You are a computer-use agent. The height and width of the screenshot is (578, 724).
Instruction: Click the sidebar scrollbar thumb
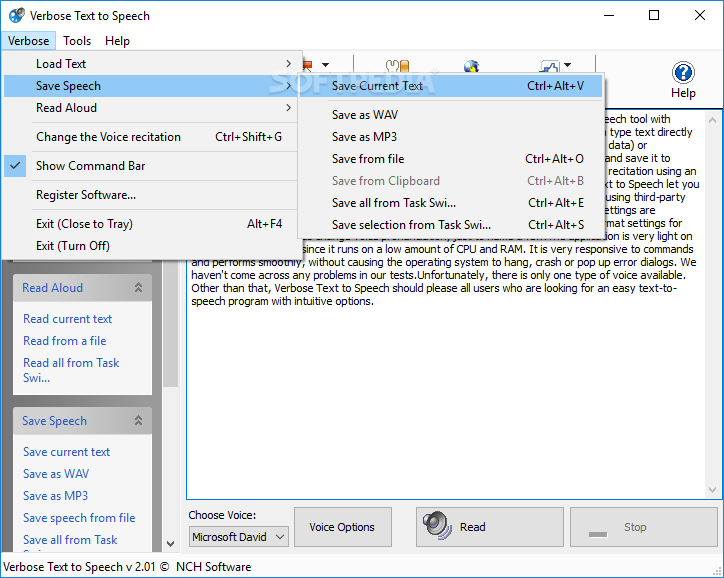pyautogui.click(x=170, y=323)
